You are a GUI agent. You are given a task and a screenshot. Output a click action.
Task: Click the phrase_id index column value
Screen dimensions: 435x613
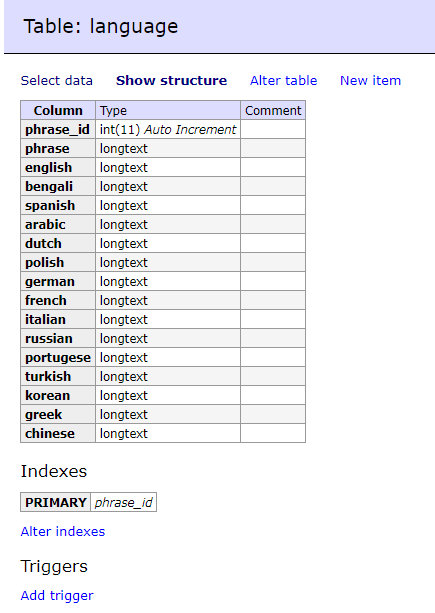(x=124, y=502)
